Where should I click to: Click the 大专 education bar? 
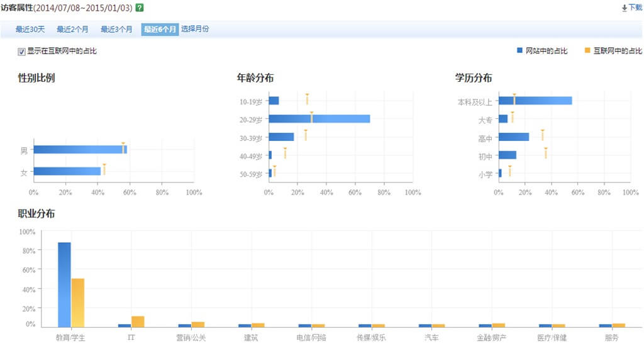tap(503, 119)
